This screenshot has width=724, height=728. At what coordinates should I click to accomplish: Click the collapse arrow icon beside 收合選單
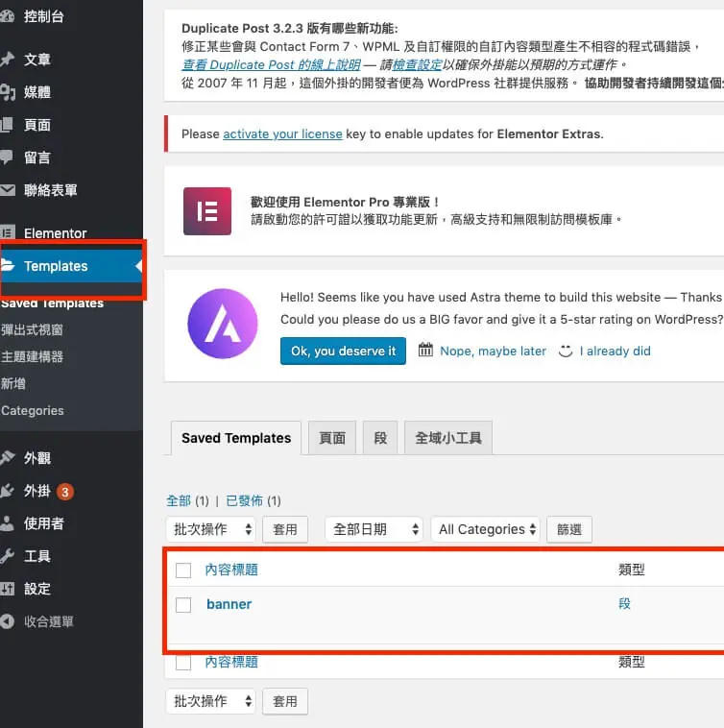coord(7,621)
